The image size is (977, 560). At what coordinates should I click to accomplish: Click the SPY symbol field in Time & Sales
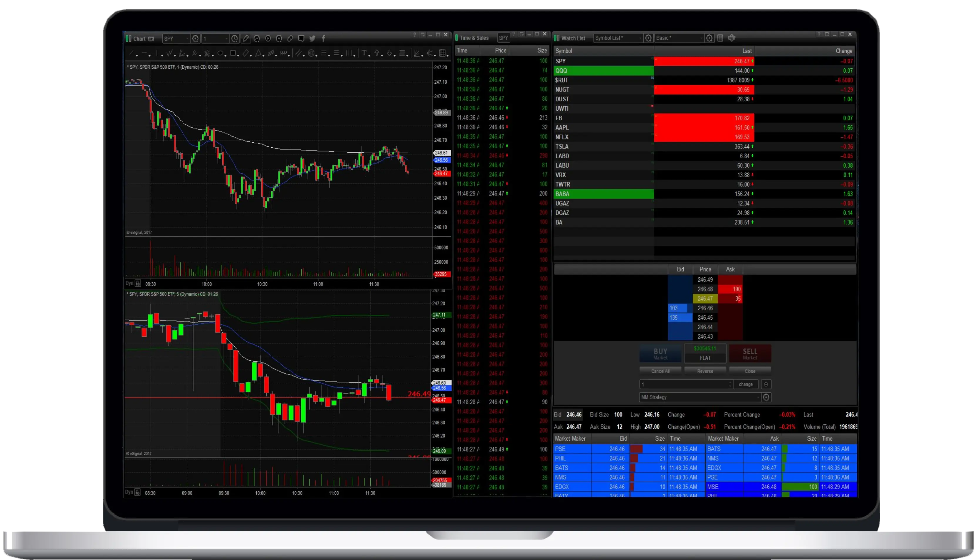click(503, 38)
